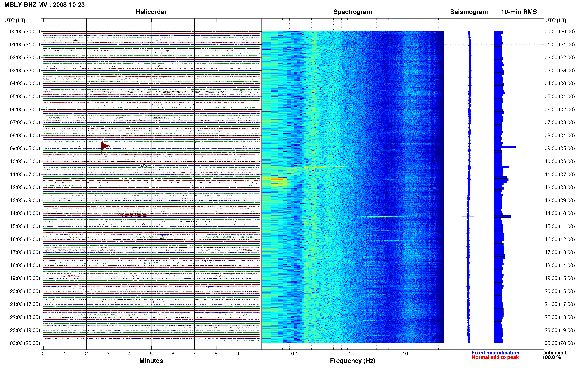Image resolution: width=588 pixels, height=368 pixels.
Task: Click the 'Data avail.' label
Action: [x=555, y=353]
